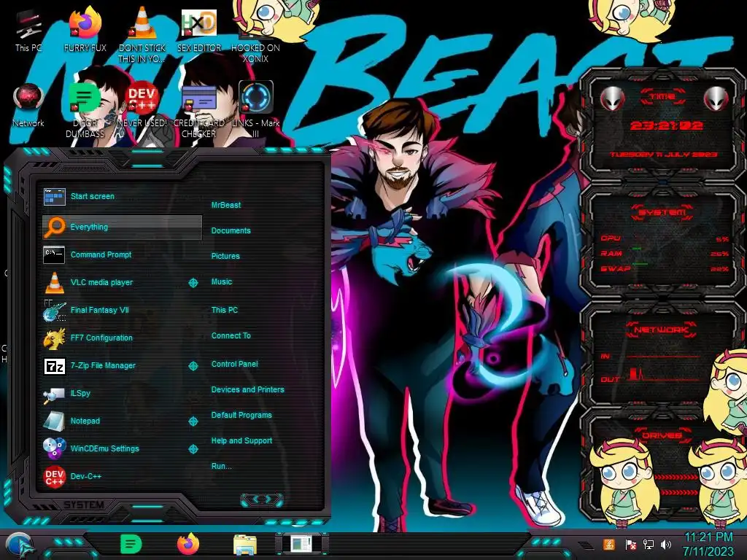747x560 pixels.
Task: Click the Java update tray icon
Action: tap(609, 544)
